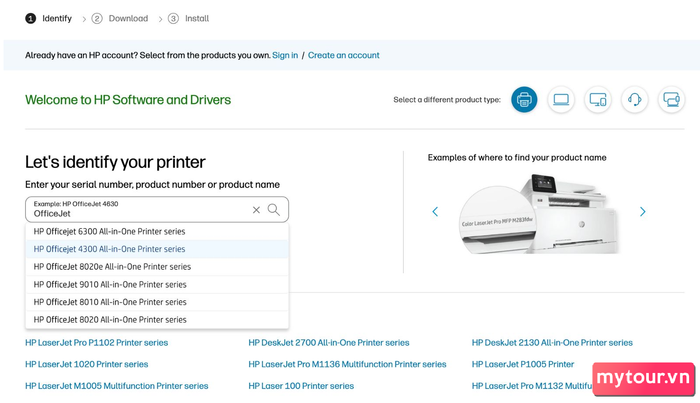
Task: Click the Download step 2 indicator
Action: pos(120,18)
